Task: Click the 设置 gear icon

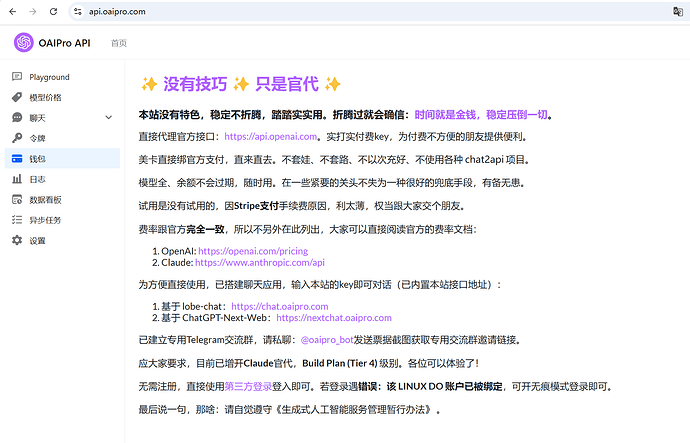Action: coord(17,240)
